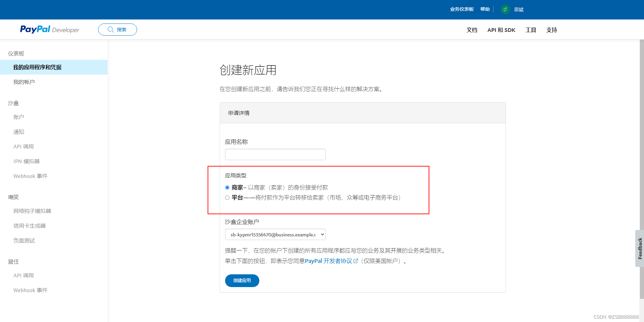This screenshot has width=644, height=322.
Task: Click 业务仪表板 in the top bar
Action: coord(462,9)
